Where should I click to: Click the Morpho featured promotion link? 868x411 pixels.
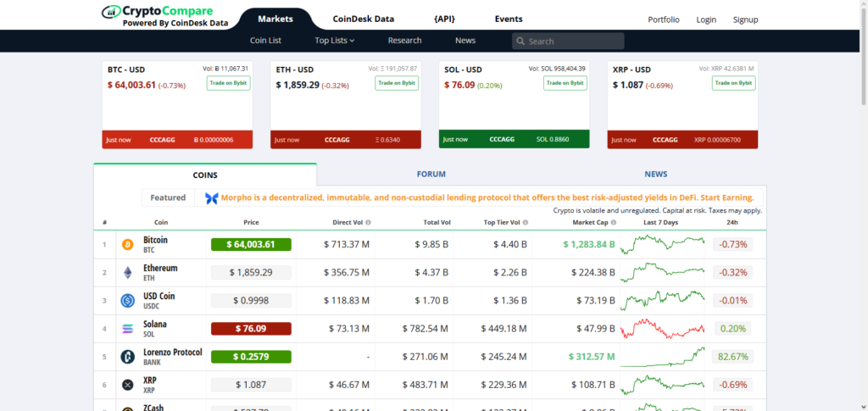click(487, 197)
